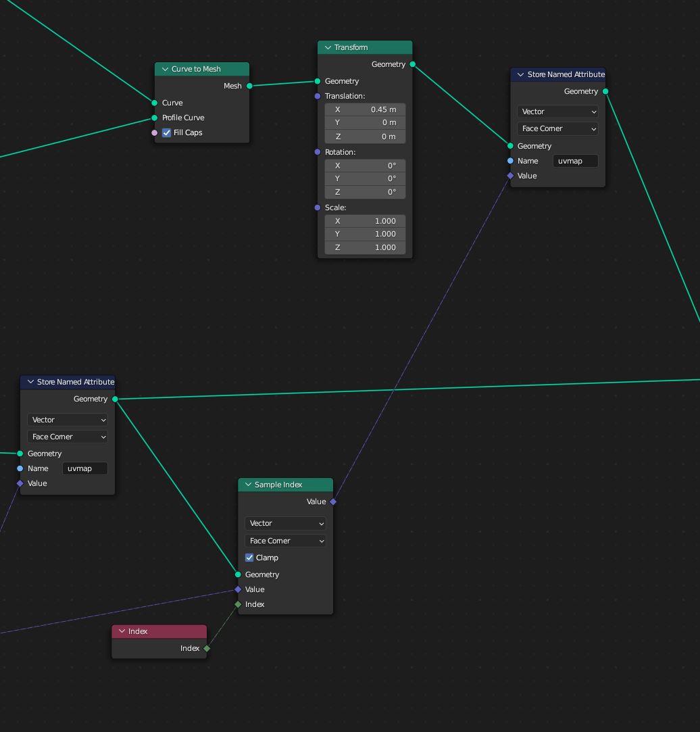This screenshot has width=700, height=732.
Task: Select the Sample Index node by its title
Action: tap(278, 485)
